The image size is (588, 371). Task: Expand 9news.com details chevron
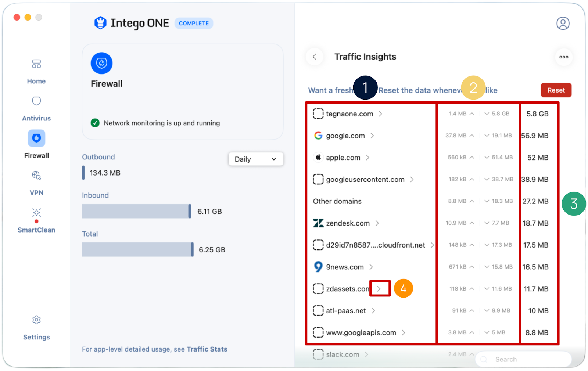[x=371, y=267]
